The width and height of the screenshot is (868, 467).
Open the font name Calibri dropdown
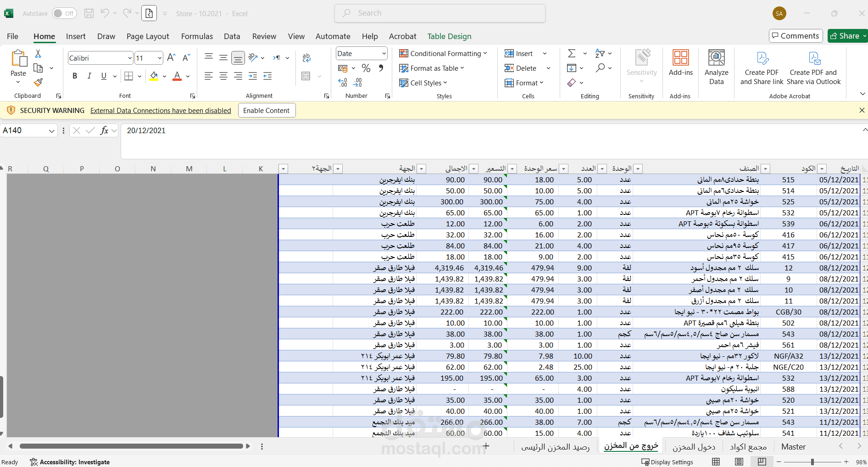(130, 58)
